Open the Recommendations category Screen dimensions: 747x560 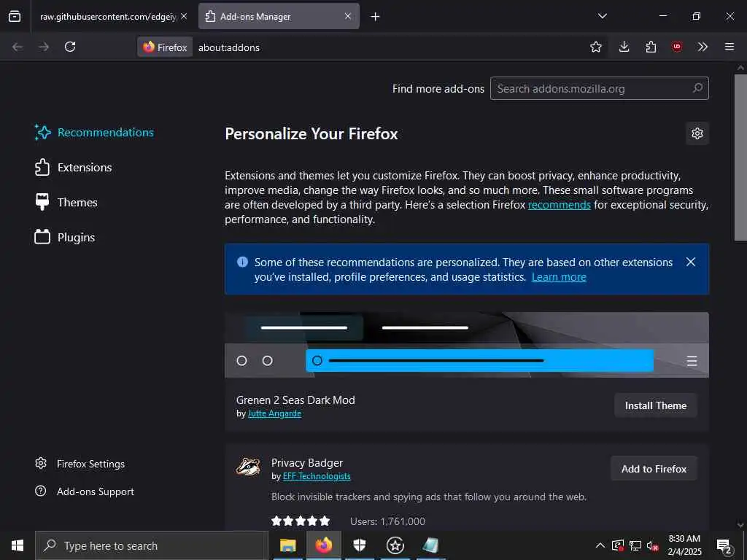94,133
